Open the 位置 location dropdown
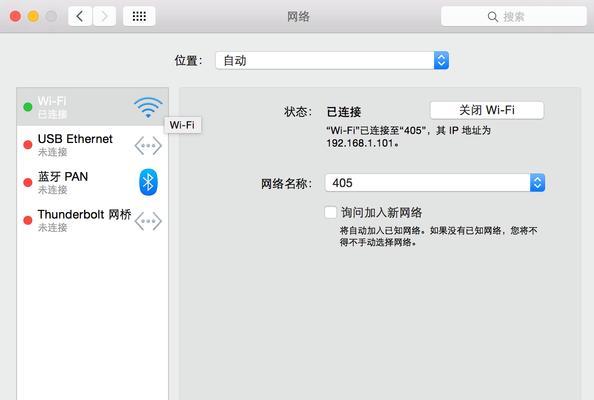Image resolution: width=594 pixels, height=400 pixels. point(332,60)
